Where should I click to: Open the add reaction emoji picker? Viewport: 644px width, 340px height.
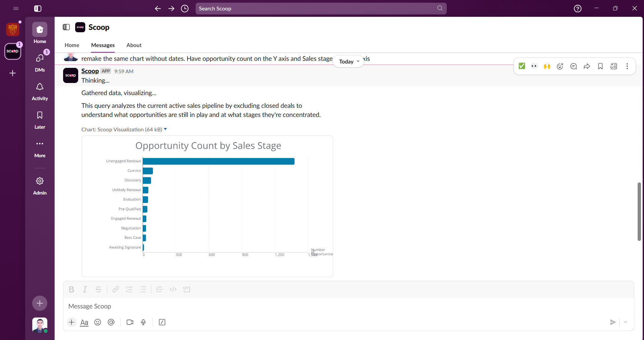tap(560, 66)
